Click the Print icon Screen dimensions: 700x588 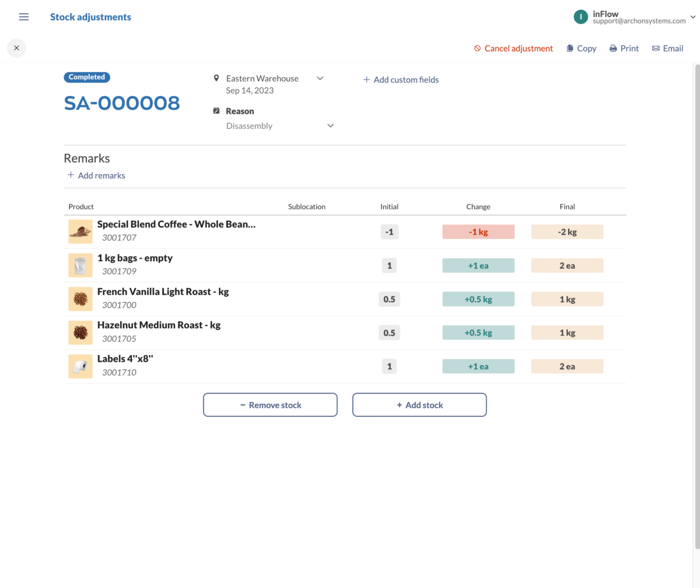[x=613, y=48]
